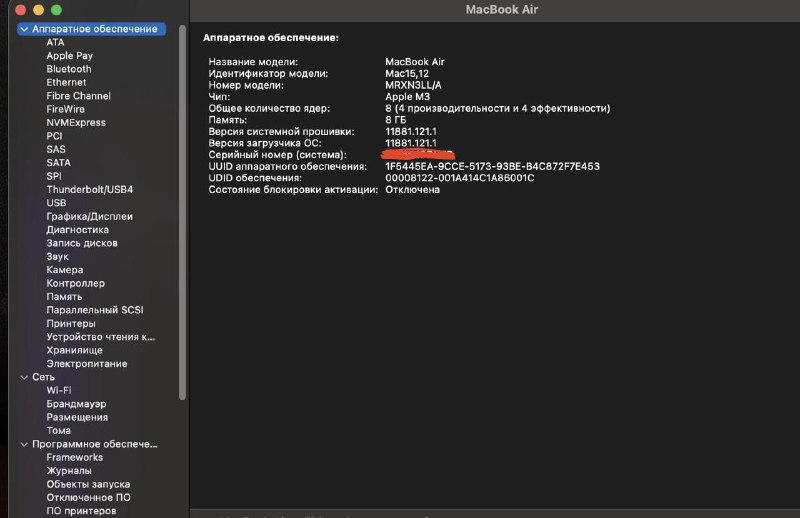Open the Bluetooth hardware entry
Screen dimensions: 800x518
click(69, 69)
